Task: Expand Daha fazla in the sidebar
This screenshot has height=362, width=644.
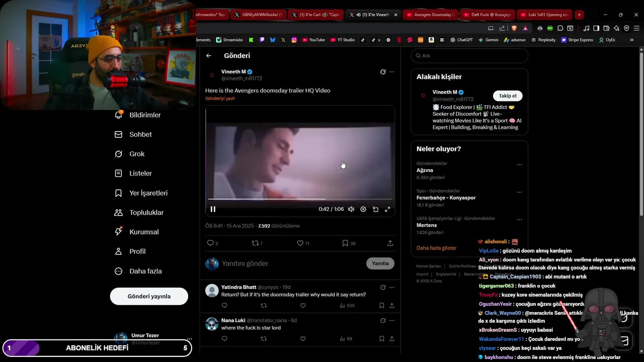Action: [138, 271]
